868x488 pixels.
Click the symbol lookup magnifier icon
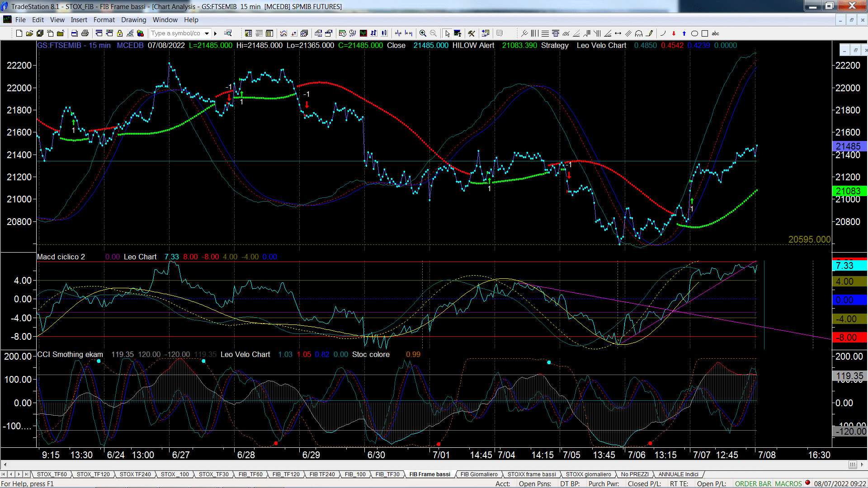pyautogui.click(x=228, y=33)
